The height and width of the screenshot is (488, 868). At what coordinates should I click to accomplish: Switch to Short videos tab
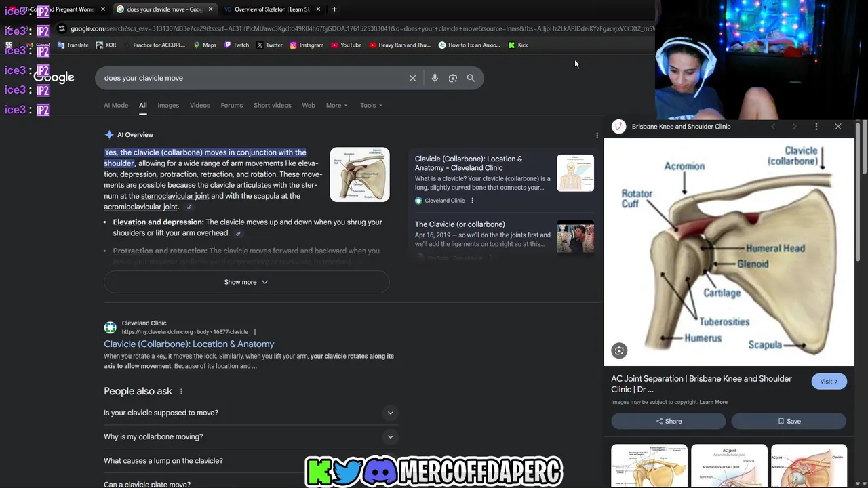[273, 105]
